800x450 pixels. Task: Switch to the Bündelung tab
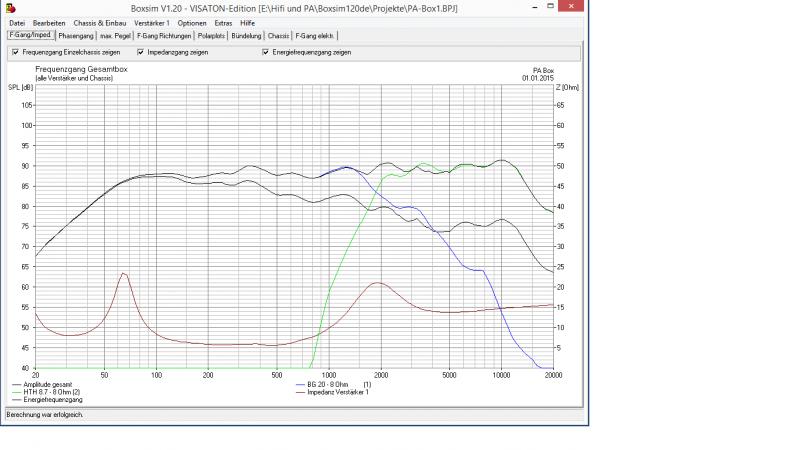246,36
